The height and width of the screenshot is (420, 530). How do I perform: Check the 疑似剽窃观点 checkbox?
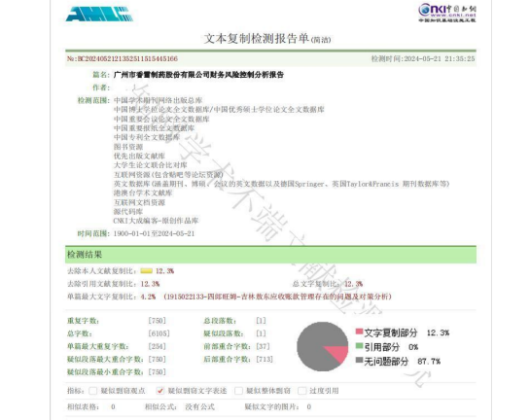pyautogui.click(x=93, y=391)
